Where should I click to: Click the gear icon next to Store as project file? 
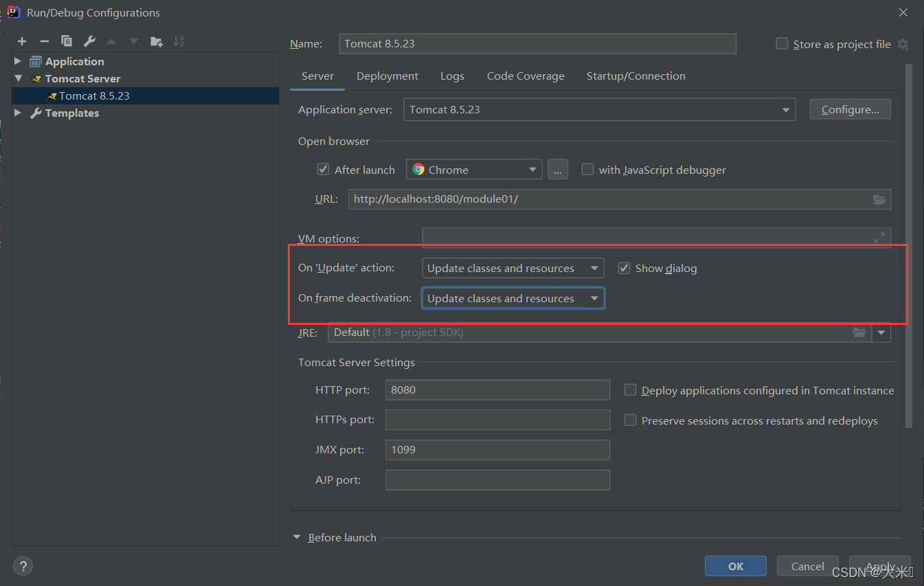tap(903, 44)
